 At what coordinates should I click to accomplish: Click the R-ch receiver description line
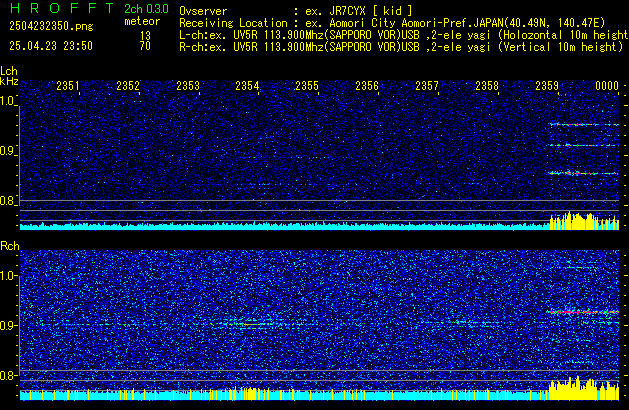tap(401, 47)
